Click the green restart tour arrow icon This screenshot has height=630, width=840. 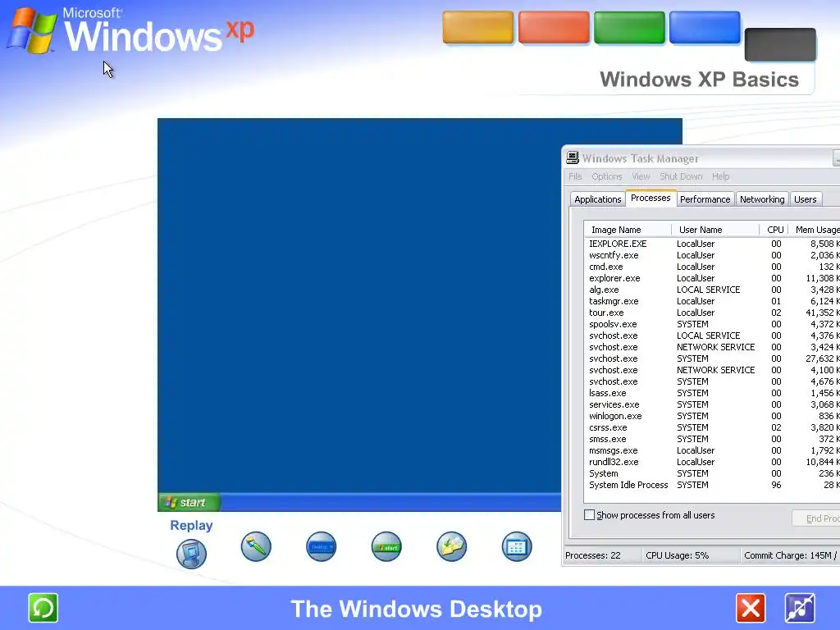pyautogui.click(x=43, y=608)
